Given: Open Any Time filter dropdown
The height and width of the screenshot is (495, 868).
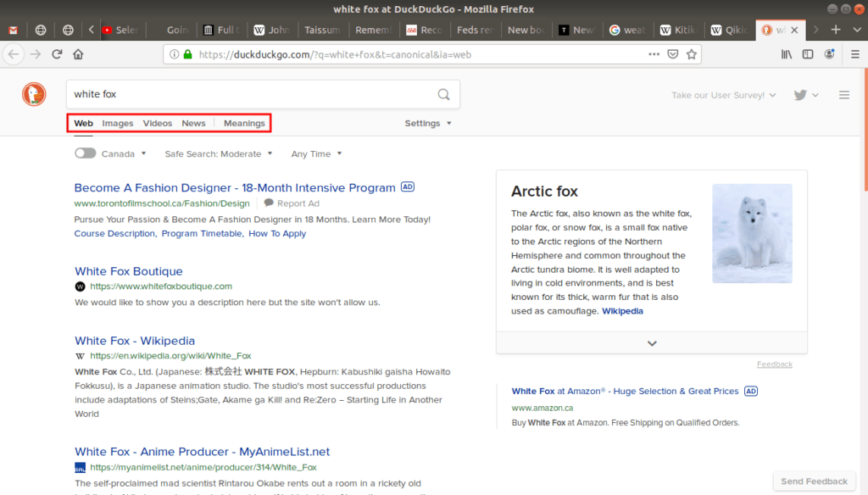Looking at the screenshot, I should click(316, 154).
